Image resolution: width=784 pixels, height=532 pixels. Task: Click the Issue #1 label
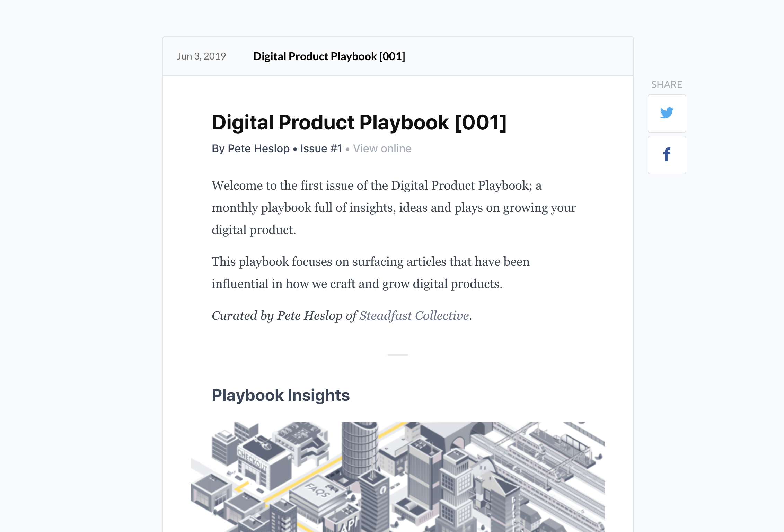(320, 148)
